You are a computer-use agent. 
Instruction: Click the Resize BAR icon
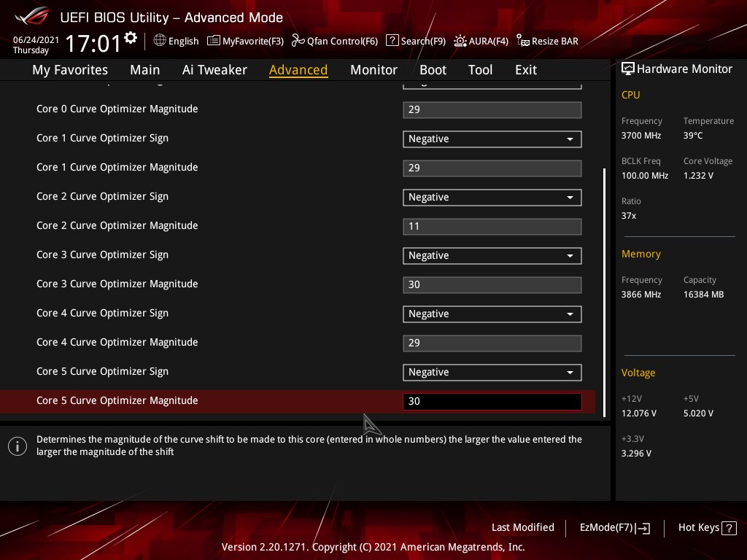(x=522, y=41)
